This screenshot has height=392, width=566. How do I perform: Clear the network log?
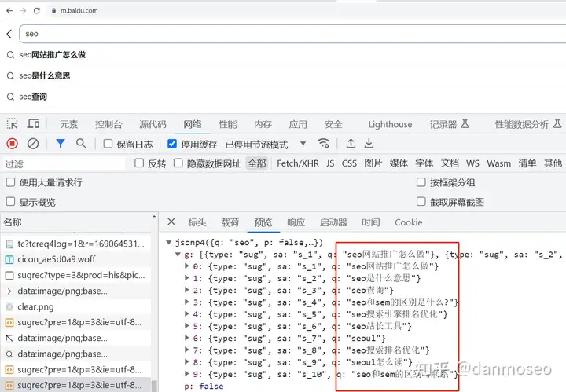tap(33, 144)
